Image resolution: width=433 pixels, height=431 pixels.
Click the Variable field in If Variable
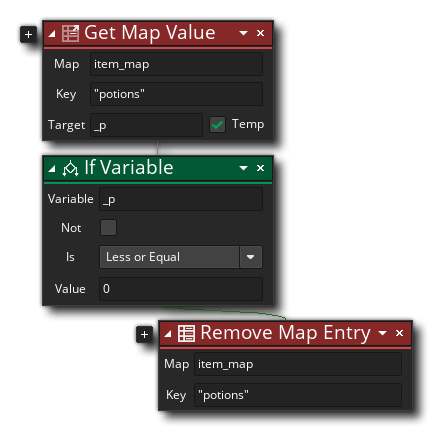click(181, 199)
